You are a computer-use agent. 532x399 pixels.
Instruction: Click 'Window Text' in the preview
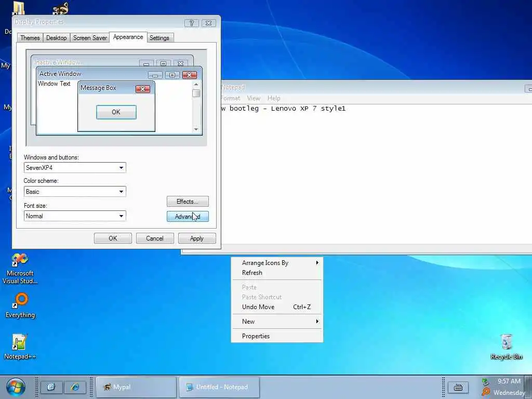click(54, 84)
